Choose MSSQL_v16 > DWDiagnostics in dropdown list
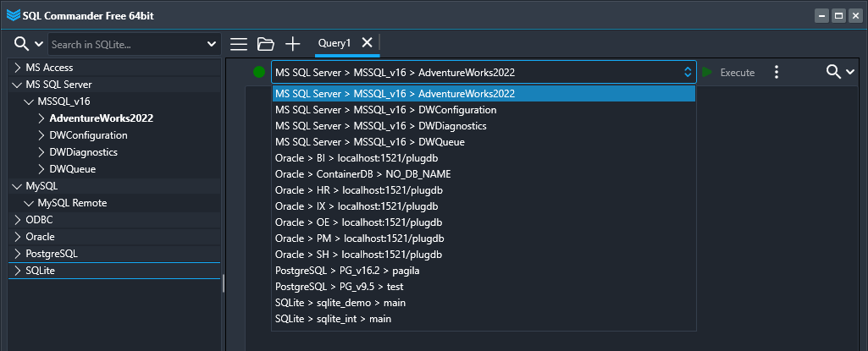 tap(484, 126)
